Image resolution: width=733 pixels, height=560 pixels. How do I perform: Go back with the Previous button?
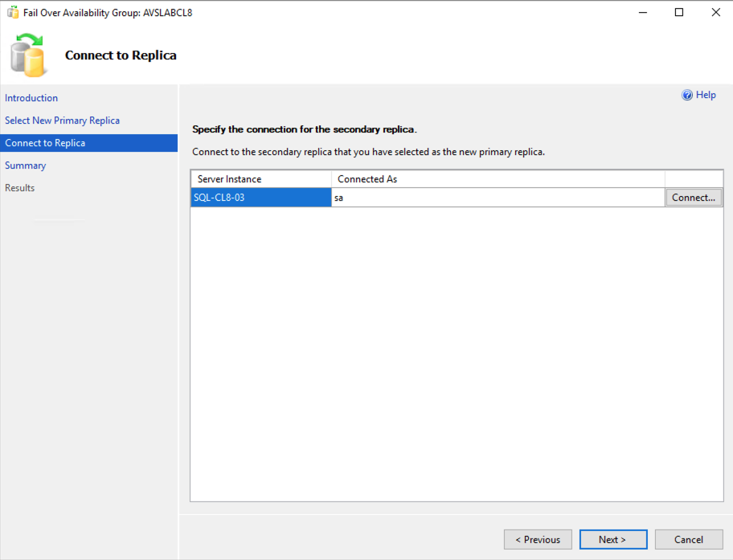click(x=538, y=539)
